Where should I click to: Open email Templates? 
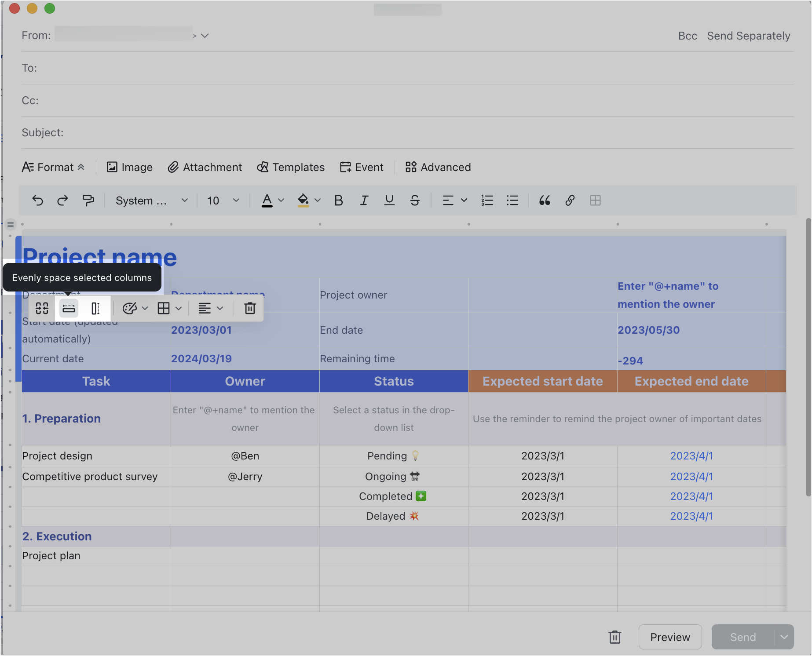click(291, 167)
